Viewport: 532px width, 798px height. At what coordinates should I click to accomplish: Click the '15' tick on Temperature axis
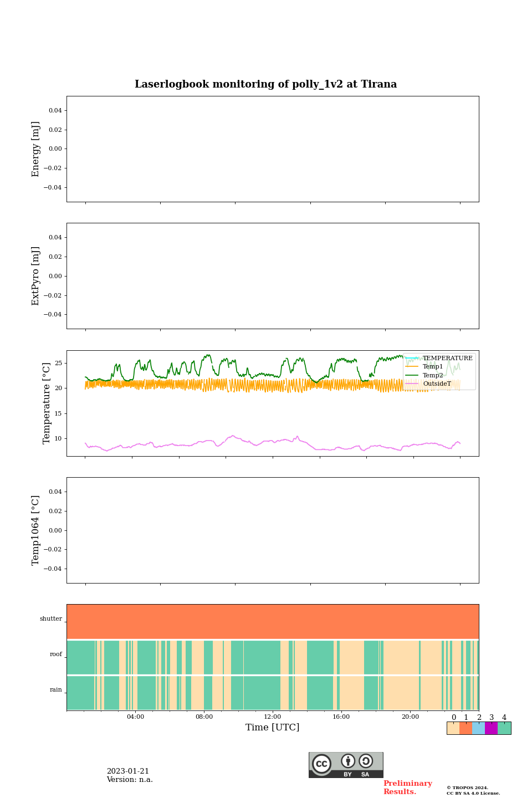58,414
